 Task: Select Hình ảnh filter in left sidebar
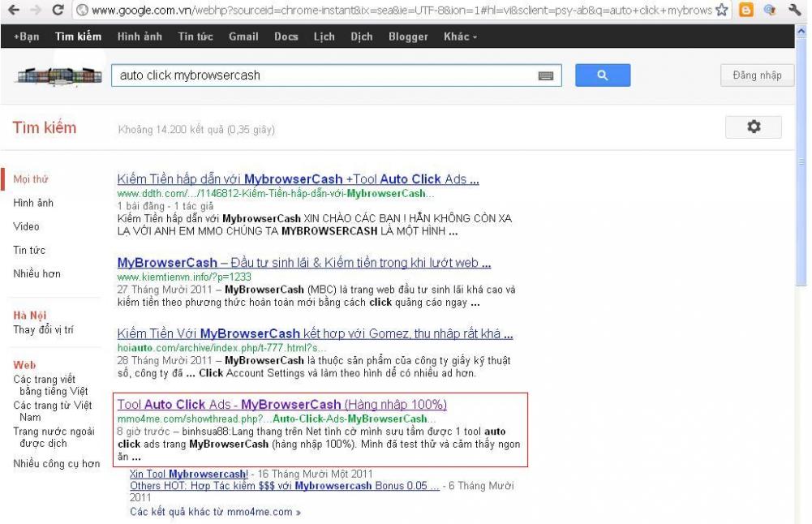point(33,203)
